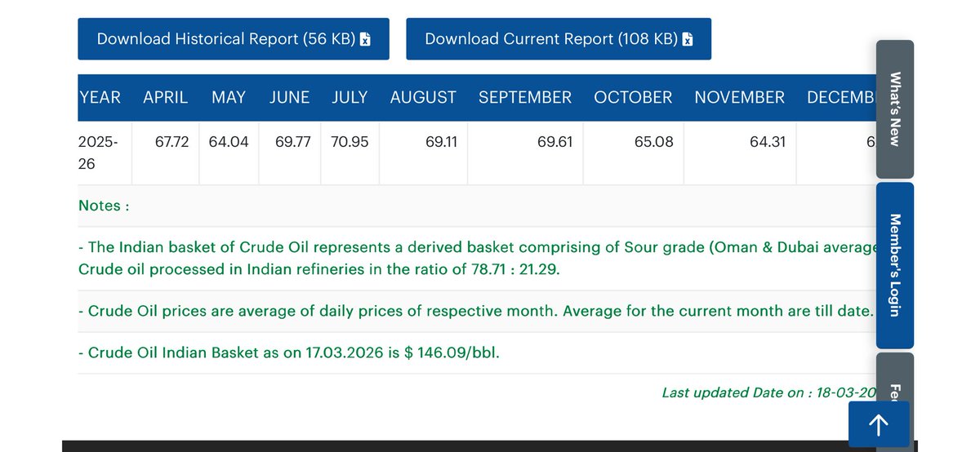Click the JUNE column header
Viewport: 980px width, 452px height.
click(x=290, y=98)
